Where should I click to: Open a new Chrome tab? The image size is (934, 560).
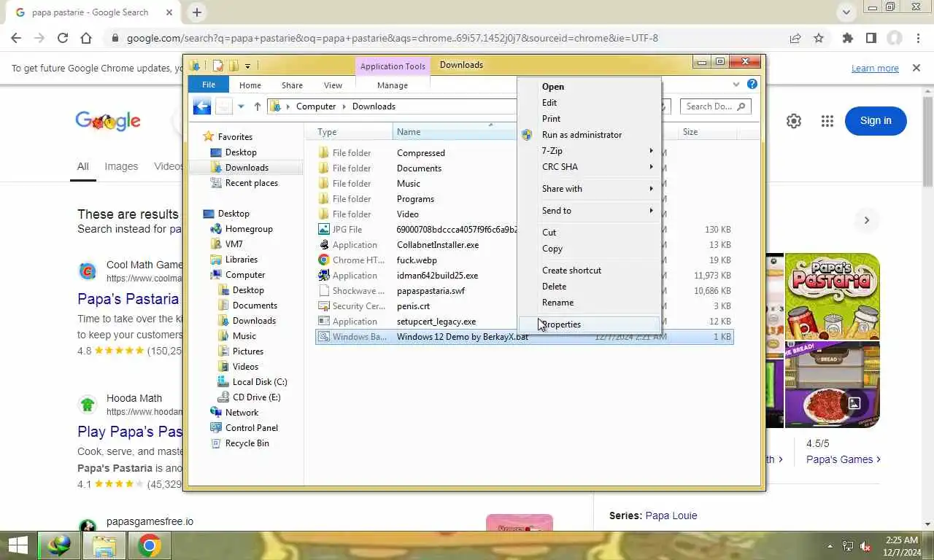(197, 12)
